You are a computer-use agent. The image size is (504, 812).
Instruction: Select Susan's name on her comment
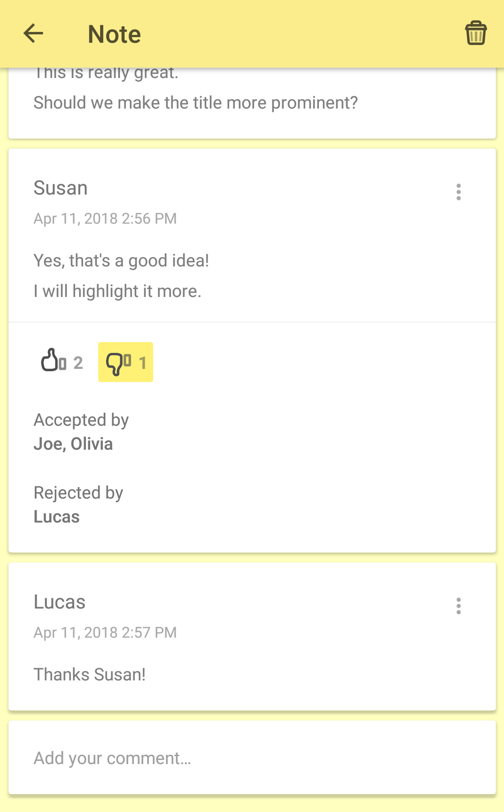tap(61, 188)
